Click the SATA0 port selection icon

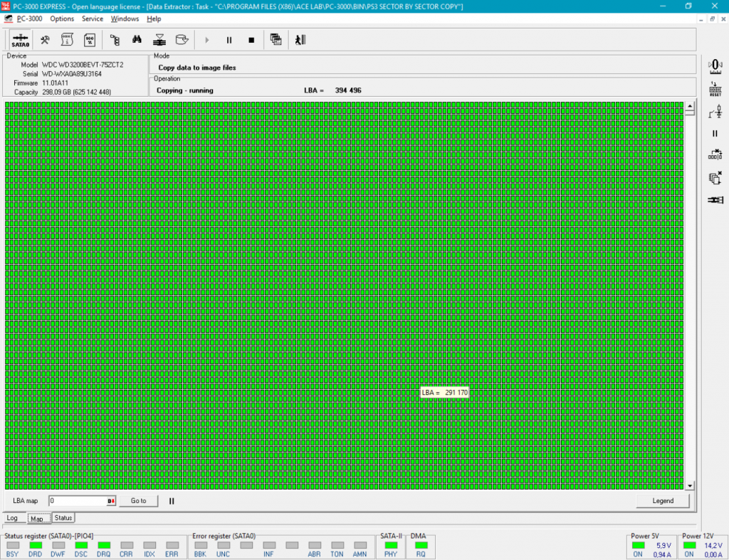click(x=21, y=41)
